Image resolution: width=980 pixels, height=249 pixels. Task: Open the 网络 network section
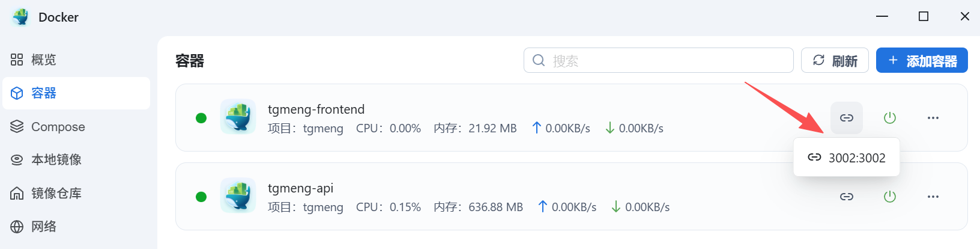76,227
